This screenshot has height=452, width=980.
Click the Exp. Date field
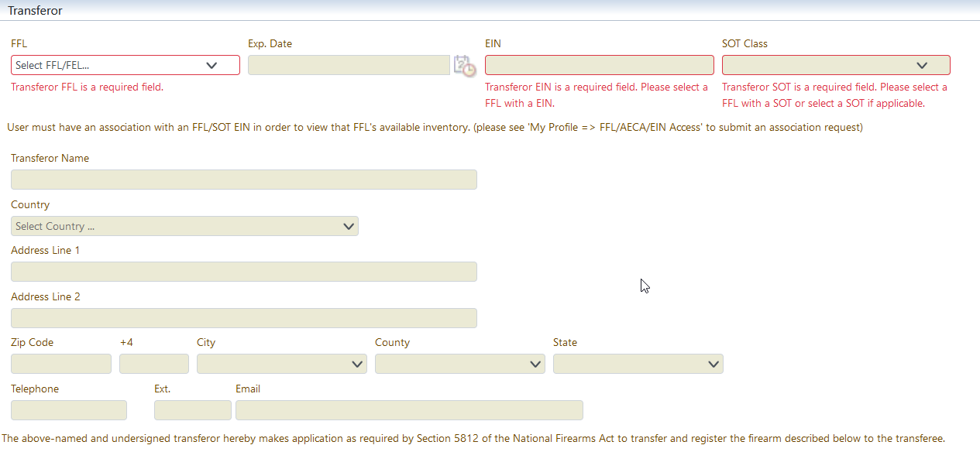(x=349, y=65)
